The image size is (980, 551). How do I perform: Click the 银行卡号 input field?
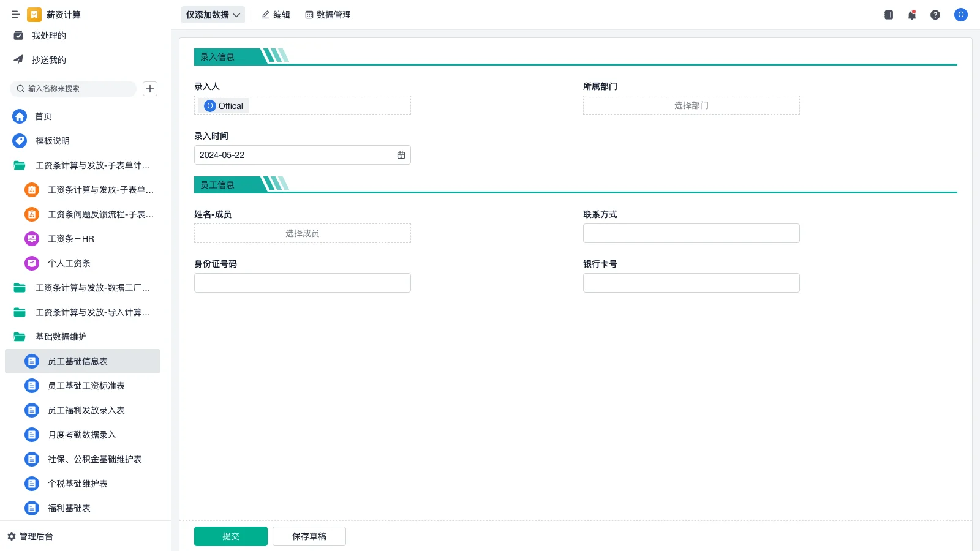point(692,283)
